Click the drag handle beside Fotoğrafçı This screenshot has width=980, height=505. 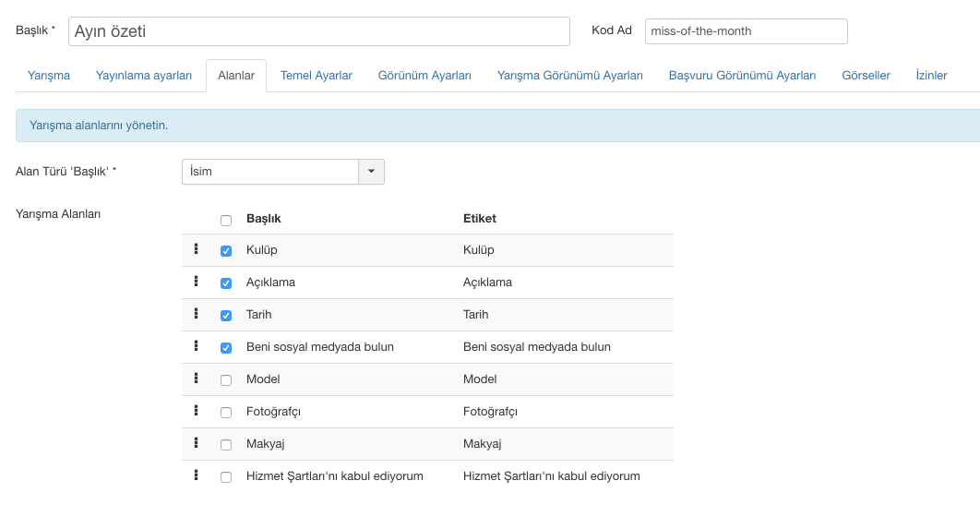(196, 411)
